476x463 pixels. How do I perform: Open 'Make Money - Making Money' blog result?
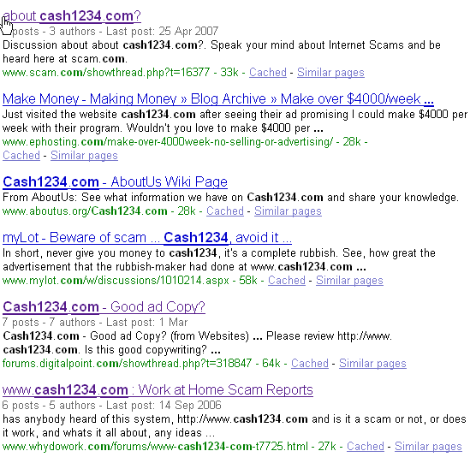coord(218,99)
